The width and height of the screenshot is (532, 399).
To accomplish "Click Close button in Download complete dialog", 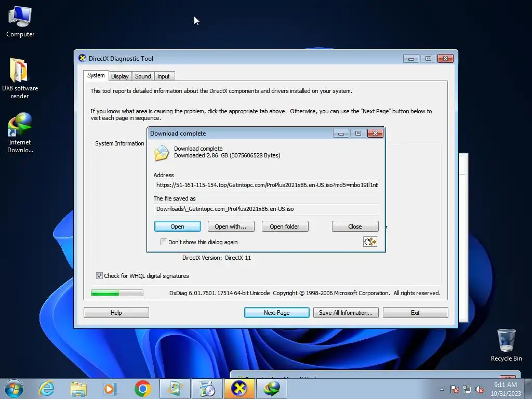I will click(355, 227).
